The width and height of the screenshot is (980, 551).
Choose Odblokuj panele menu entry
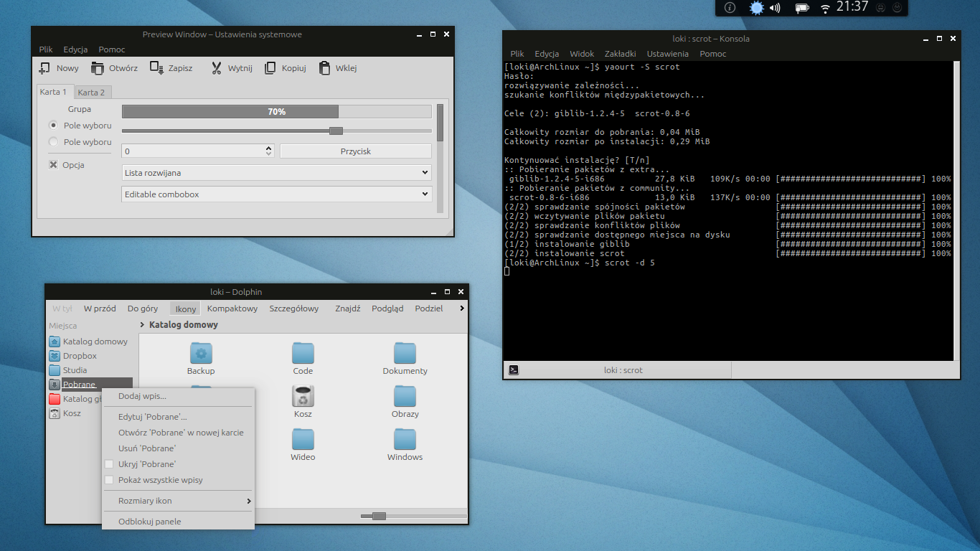(x=178, y=522)
